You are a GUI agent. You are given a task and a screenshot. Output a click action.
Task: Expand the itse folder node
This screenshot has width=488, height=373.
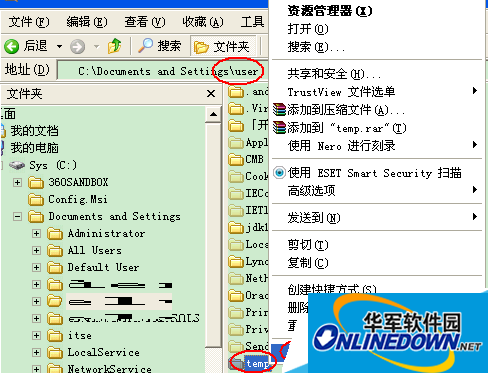tap(36, 335)
